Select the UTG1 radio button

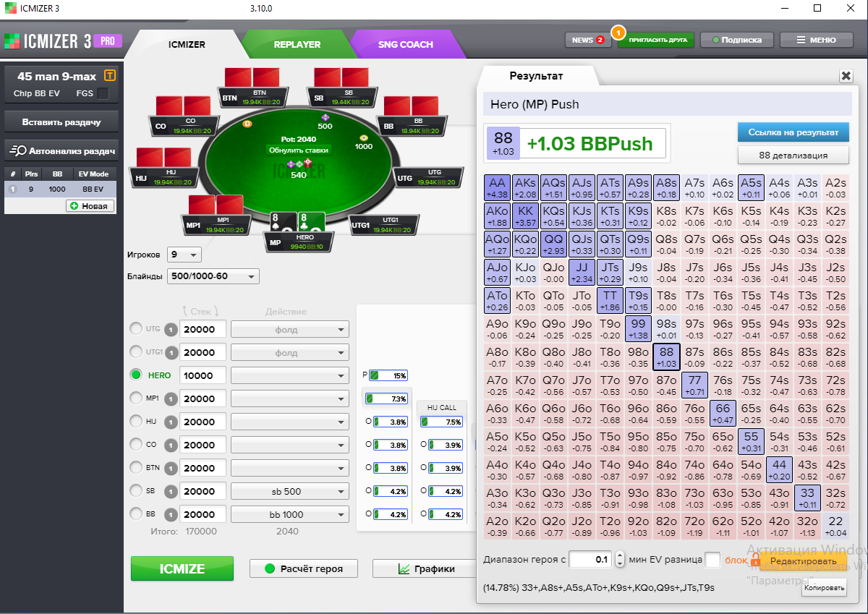136,352
